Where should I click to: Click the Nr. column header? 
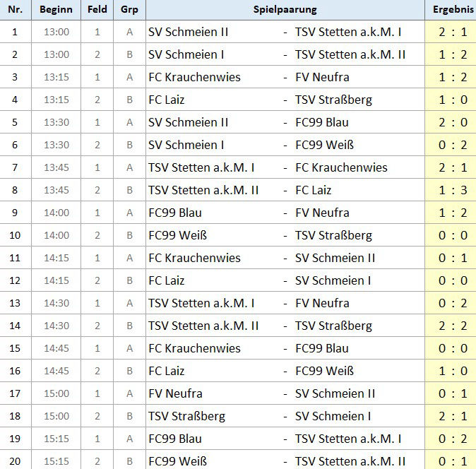pos(16,9)
